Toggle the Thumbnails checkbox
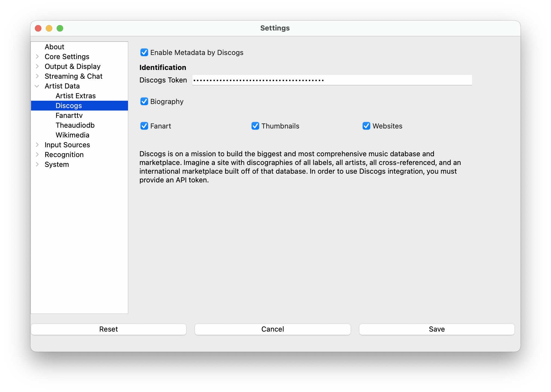Image resolution: width=551 pixels, height=392 pixels. click(255, 126)
